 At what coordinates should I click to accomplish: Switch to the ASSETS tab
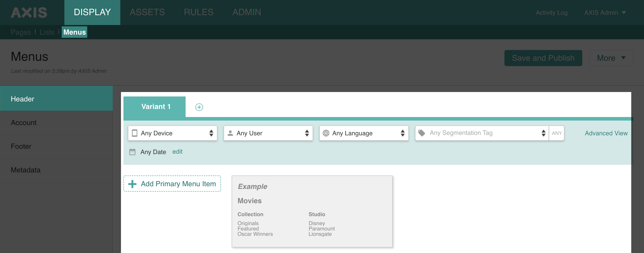click(x=147, y=12)
